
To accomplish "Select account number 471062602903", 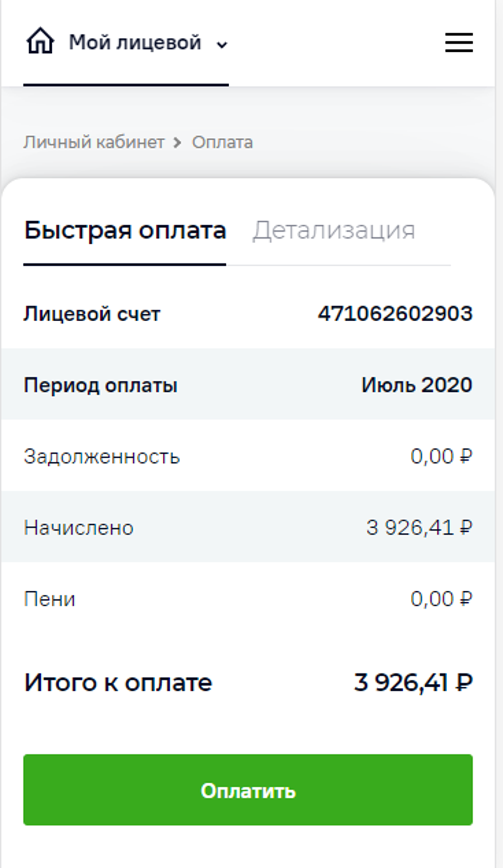I will click(x=395, y=314).
